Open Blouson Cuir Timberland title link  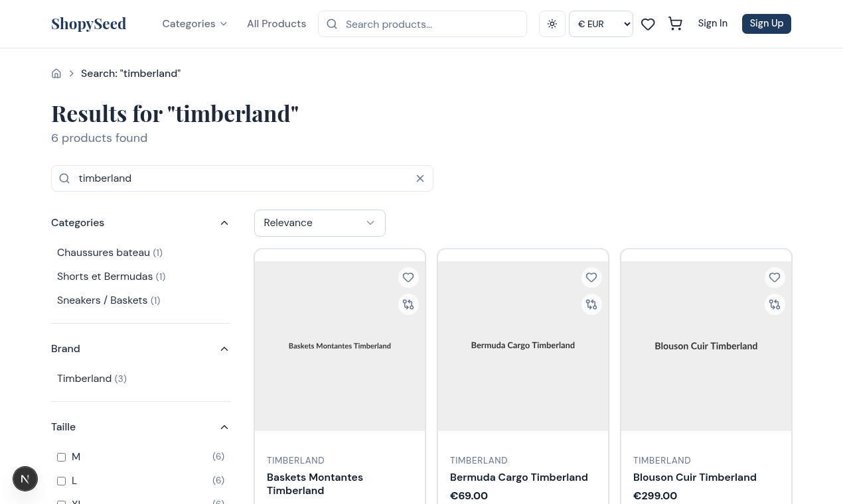[695, 477]
